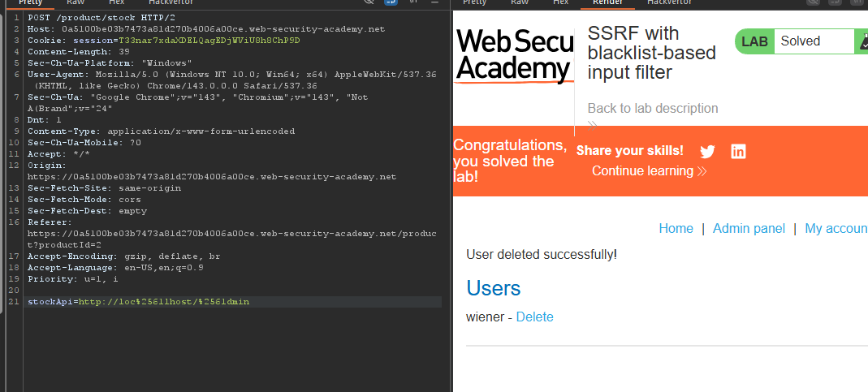Click the green LAB badge
Image resolution: width=868 pixels, height=392 pixels.
pyautogui.click(x=755, y=41)
